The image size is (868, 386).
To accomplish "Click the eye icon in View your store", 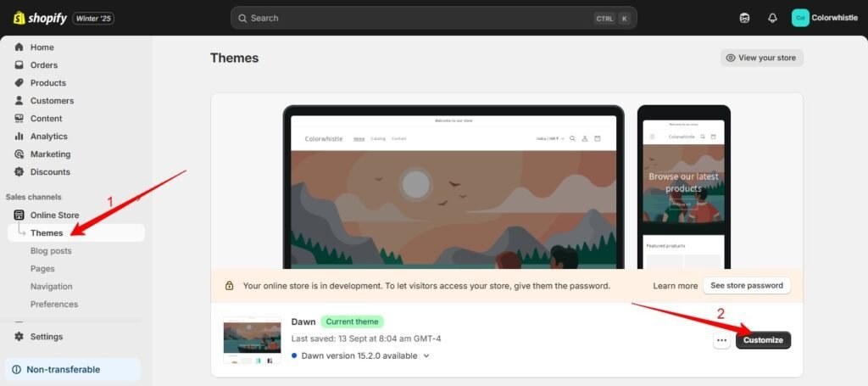I will pos(731,58).
